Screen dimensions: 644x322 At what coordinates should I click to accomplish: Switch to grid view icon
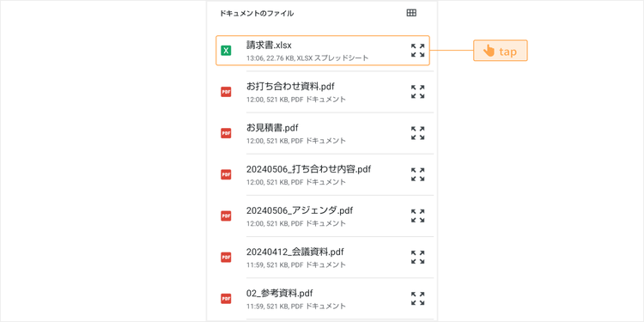click(411, 13)
